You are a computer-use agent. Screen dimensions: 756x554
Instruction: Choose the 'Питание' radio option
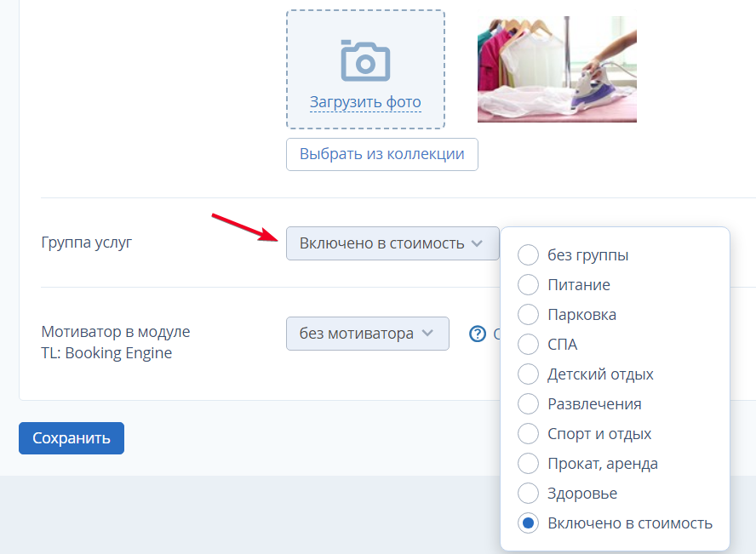tap(528, 285)
